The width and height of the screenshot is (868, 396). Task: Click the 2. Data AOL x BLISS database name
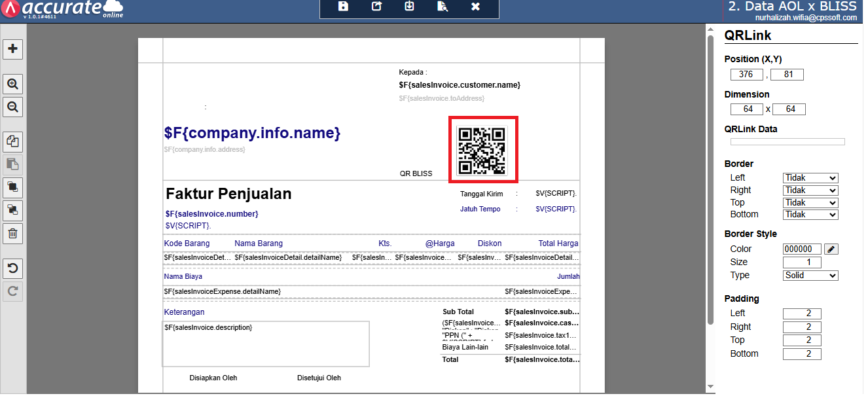(x=792, y=7)
